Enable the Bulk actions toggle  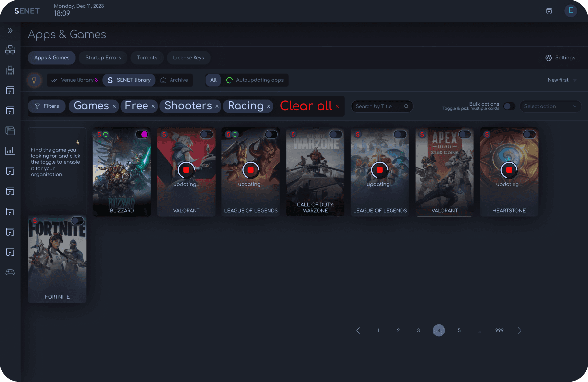coord(510,106)
